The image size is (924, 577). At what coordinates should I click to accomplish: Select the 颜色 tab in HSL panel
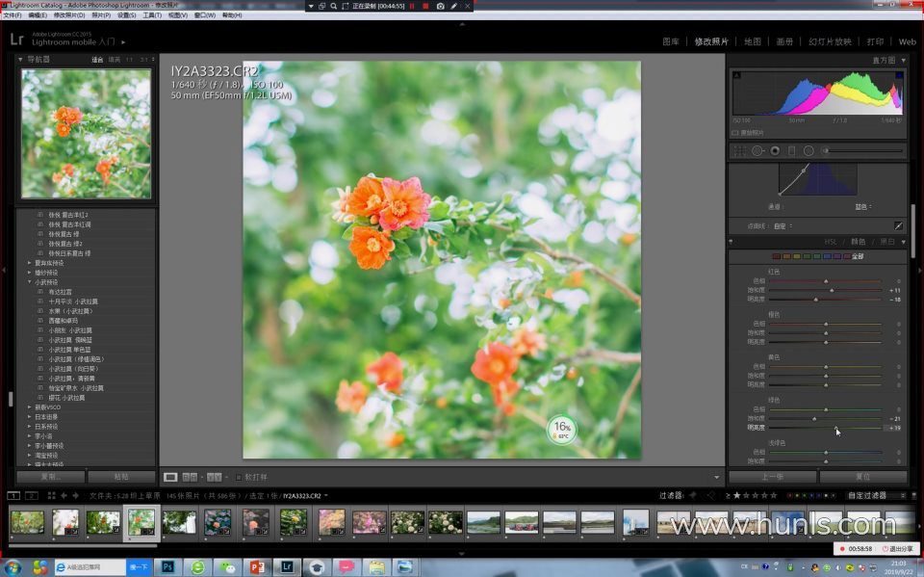coord(858,242)
